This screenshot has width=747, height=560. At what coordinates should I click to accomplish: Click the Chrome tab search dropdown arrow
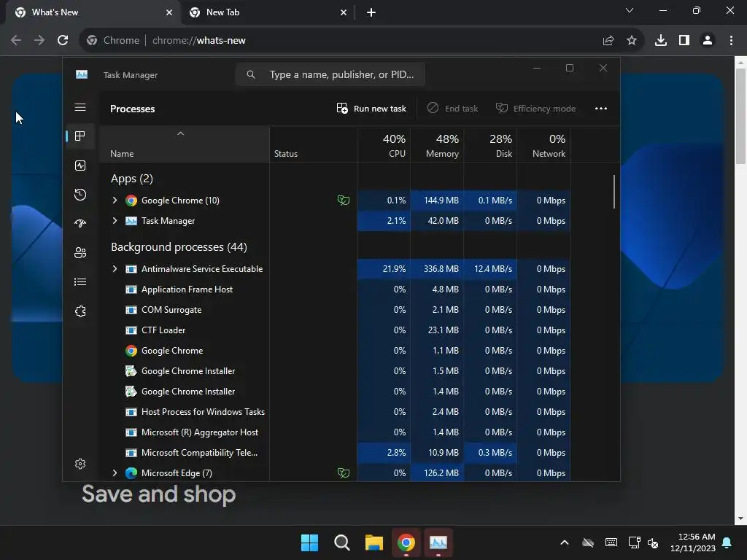630,10
